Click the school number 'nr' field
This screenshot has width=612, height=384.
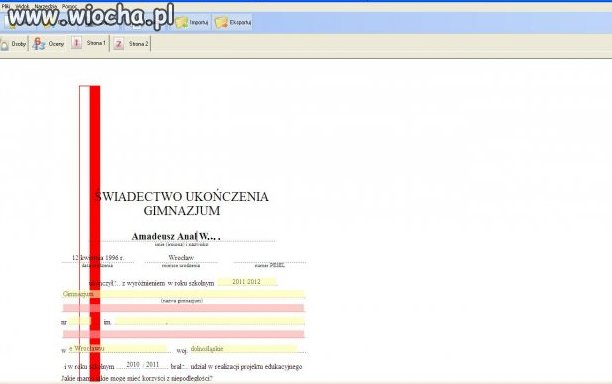point(80,321)
